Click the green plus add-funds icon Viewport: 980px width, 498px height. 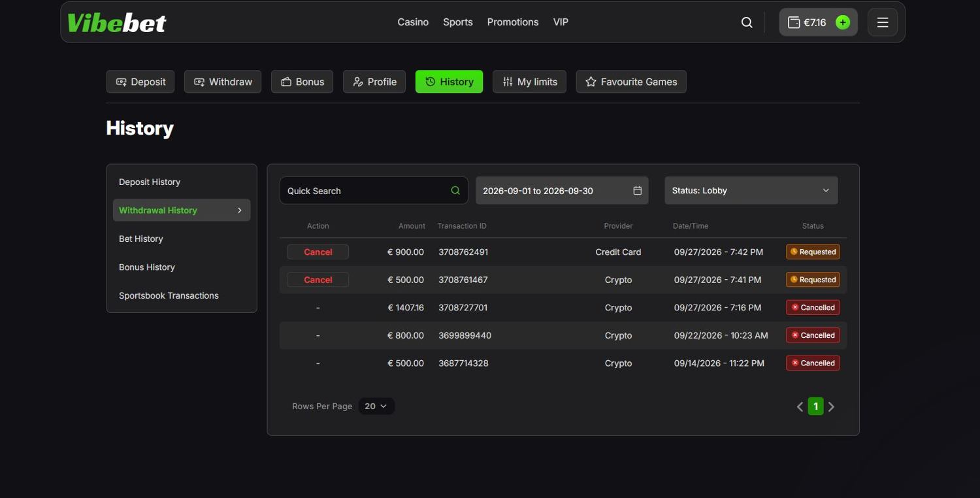(843, 22)
